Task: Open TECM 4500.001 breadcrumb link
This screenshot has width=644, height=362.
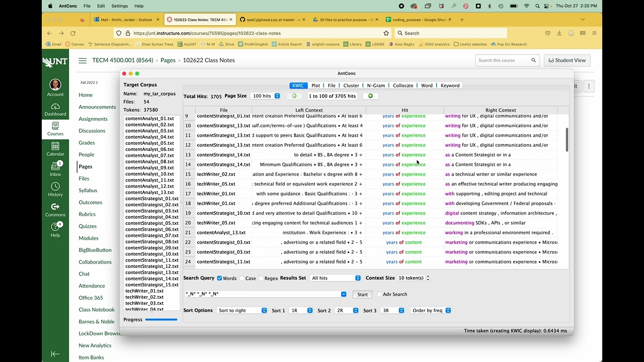Action: (x=123, y=60)
